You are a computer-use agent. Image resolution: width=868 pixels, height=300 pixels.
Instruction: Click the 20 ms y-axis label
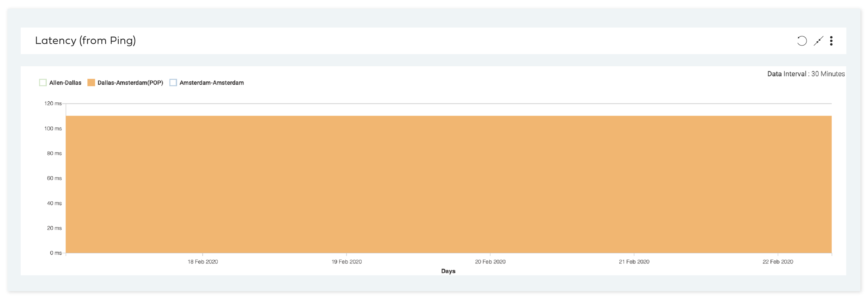tap(54, 228)
